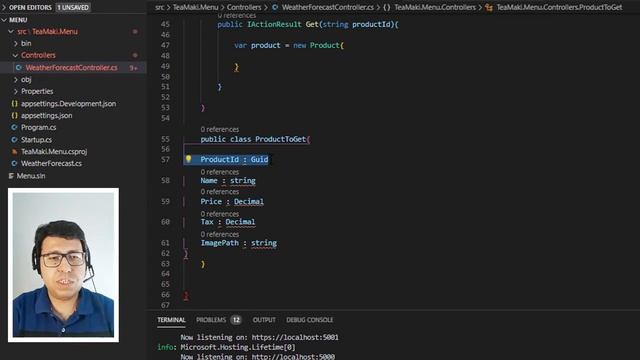This screenshot has height=360, width=640.
Task: Click the C# icon of Startup.cs
Action: tap(15, 140)
